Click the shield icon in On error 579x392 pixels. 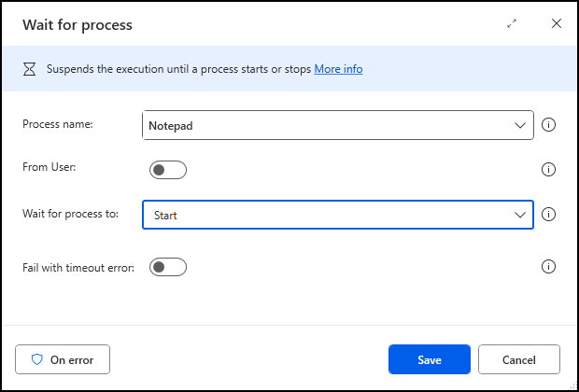pyautogui.click(x=37, y=359)
